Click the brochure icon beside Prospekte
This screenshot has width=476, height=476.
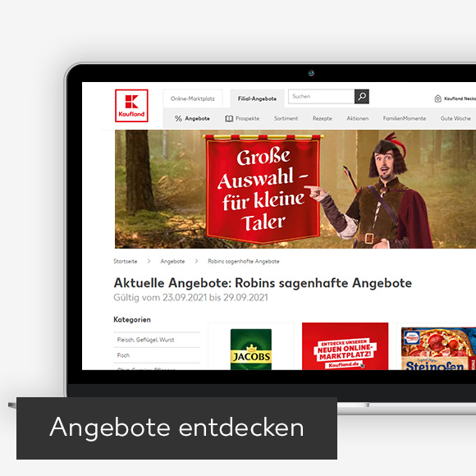[x=229, y=118]
